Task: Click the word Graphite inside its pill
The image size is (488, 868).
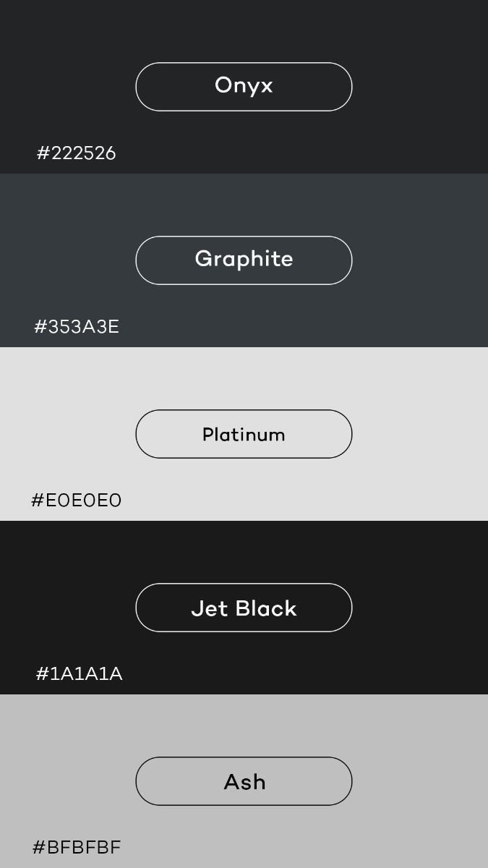Action: pos(244,259)
